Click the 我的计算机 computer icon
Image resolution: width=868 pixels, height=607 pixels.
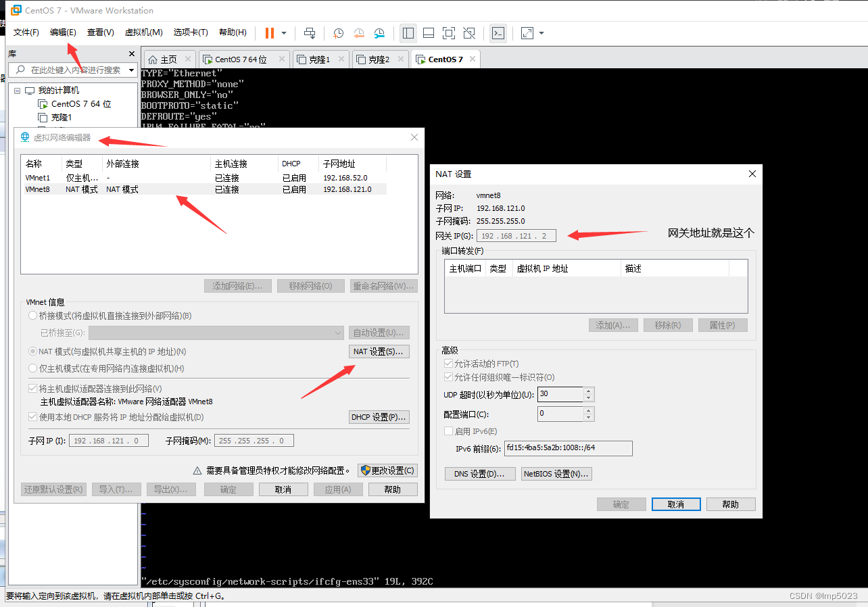coord(30,91)
